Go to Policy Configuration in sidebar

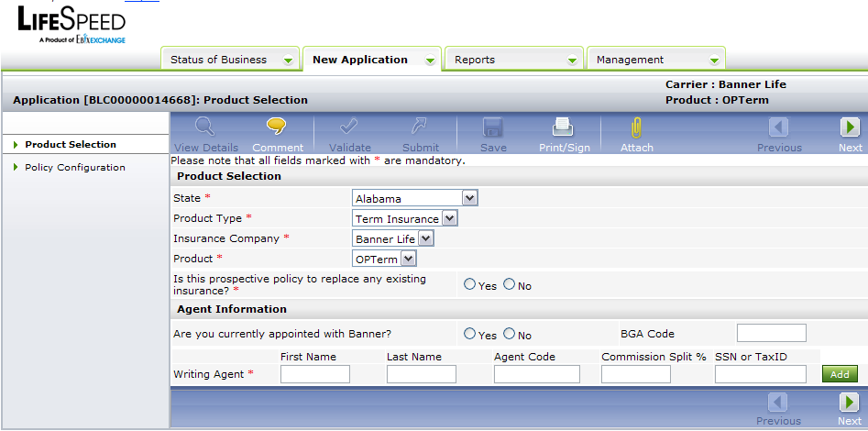75,167
